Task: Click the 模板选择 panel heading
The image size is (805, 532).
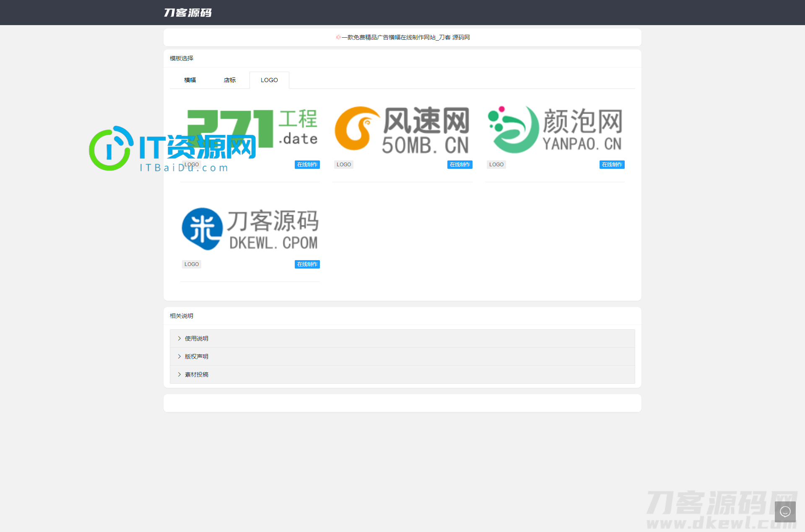Action: click(182, 58)
